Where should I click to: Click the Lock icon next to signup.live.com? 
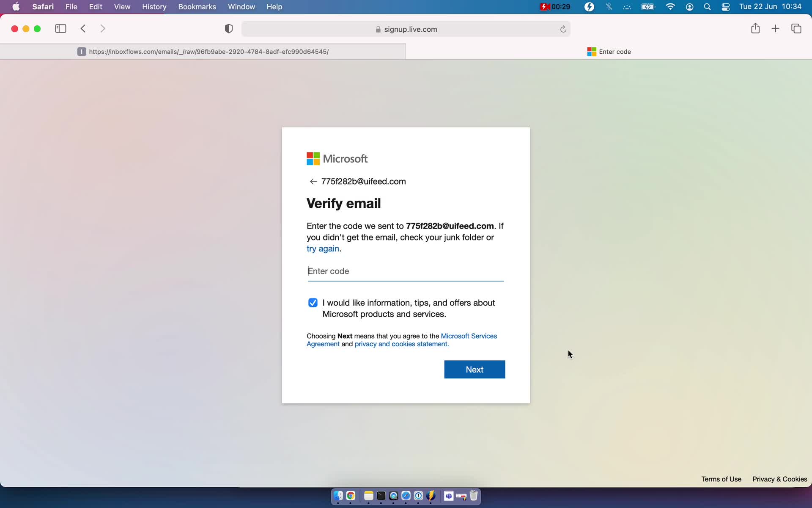pyautogui.click(x=378, y=29)
